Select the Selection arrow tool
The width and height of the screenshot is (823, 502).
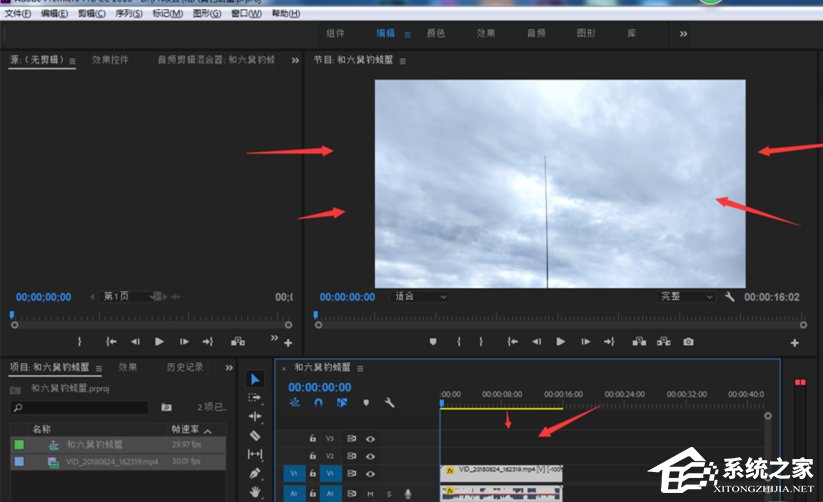point(255,379)
